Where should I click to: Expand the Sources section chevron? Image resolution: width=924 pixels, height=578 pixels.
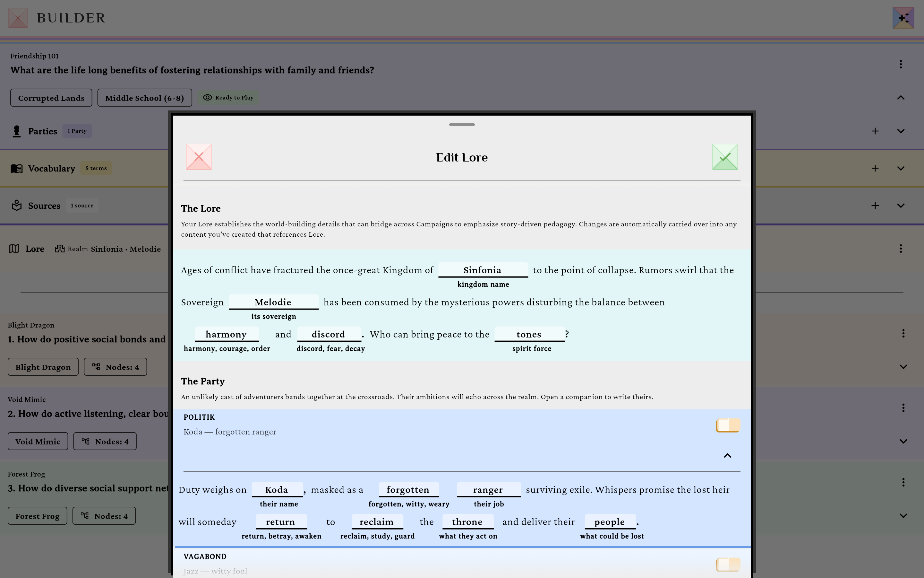coord(901,206)
